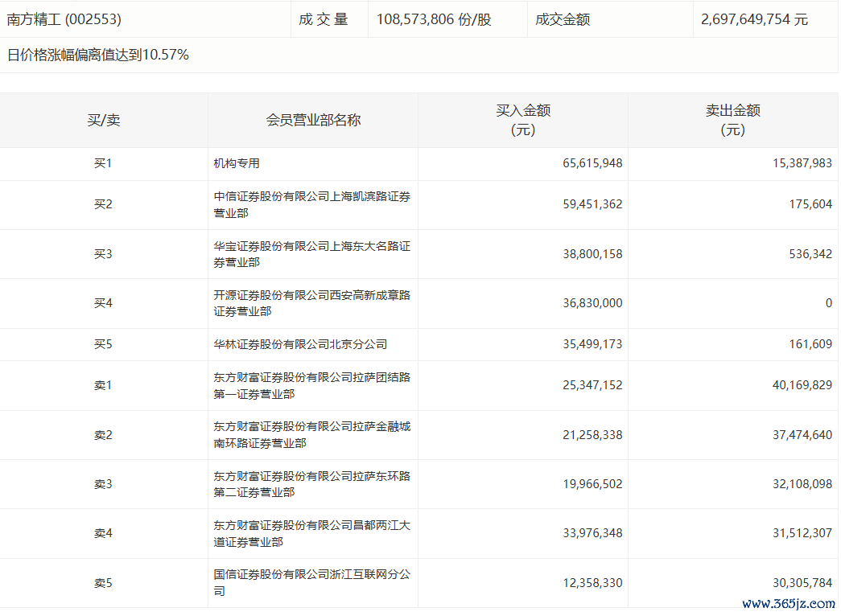Click the 南方精工 (002553) stock name cell
The width and height of the screenshot is (841, 616).
[64, 19]
